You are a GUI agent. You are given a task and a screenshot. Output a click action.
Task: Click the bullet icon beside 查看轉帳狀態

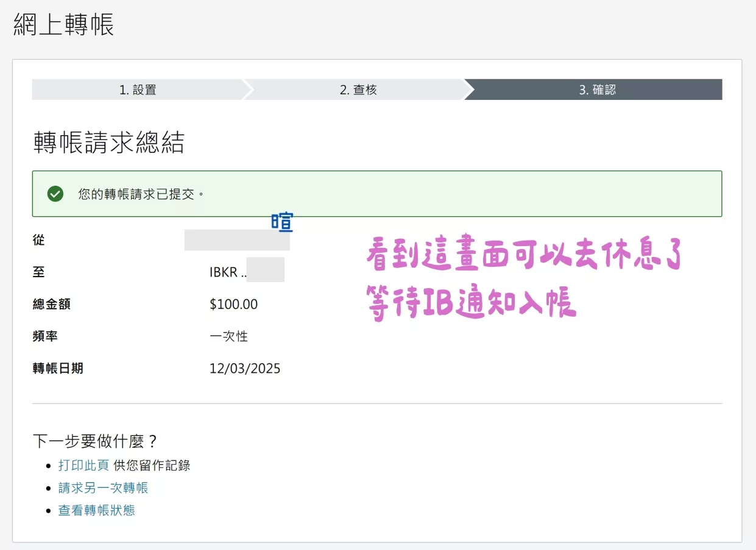coord(48,512)
